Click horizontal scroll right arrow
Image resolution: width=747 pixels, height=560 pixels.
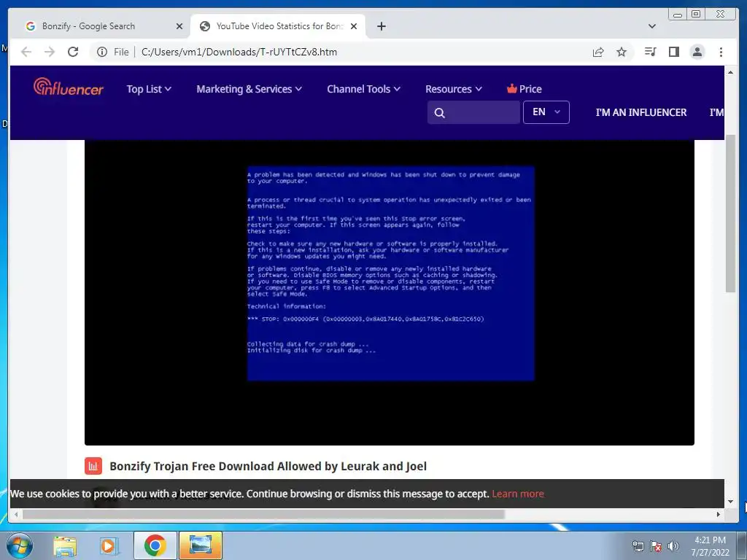[719, 514]
